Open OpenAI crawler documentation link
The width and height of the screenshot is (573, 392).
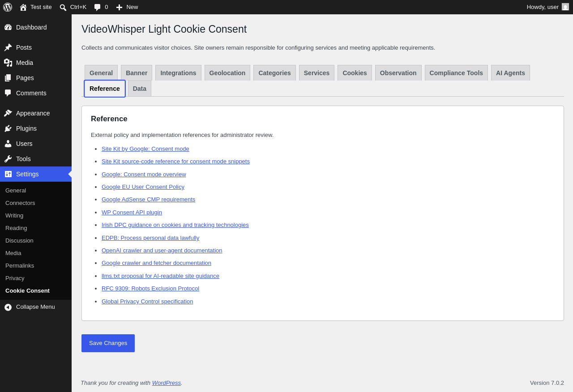click(162, 251)
